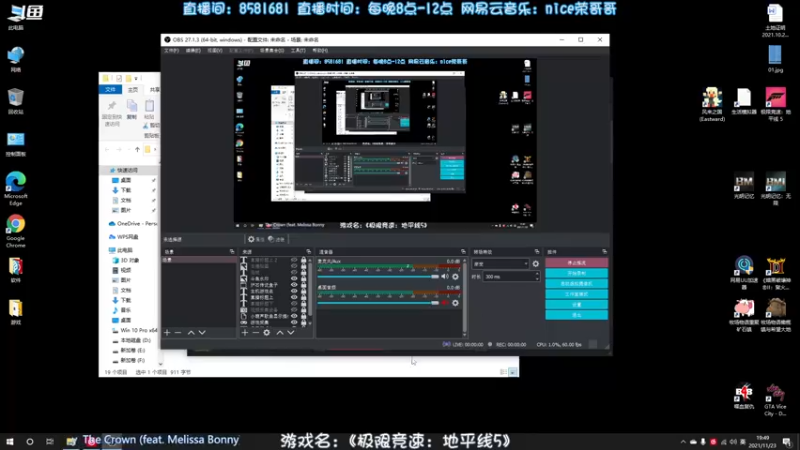Unlock the 炉石传说盒子 source
This screenshot has height=450, width=800.
(x=304, y=285)
